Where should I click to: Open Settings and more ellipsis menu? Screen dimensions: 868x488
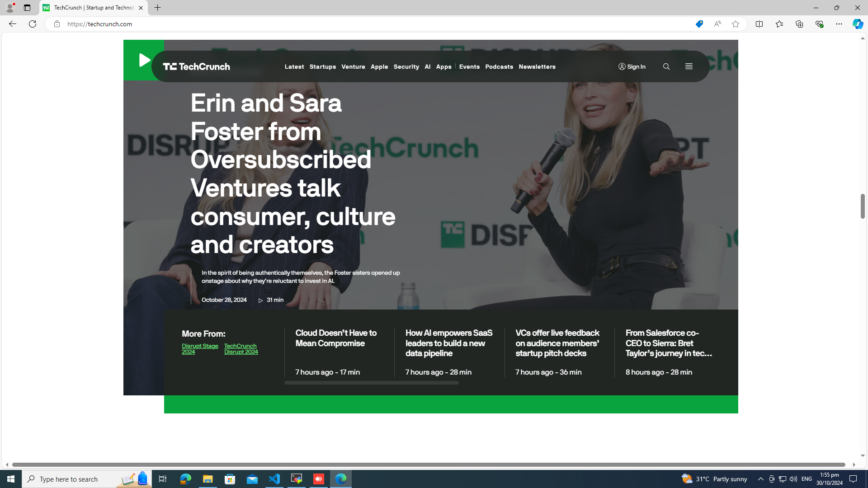[x=839, y=24]
